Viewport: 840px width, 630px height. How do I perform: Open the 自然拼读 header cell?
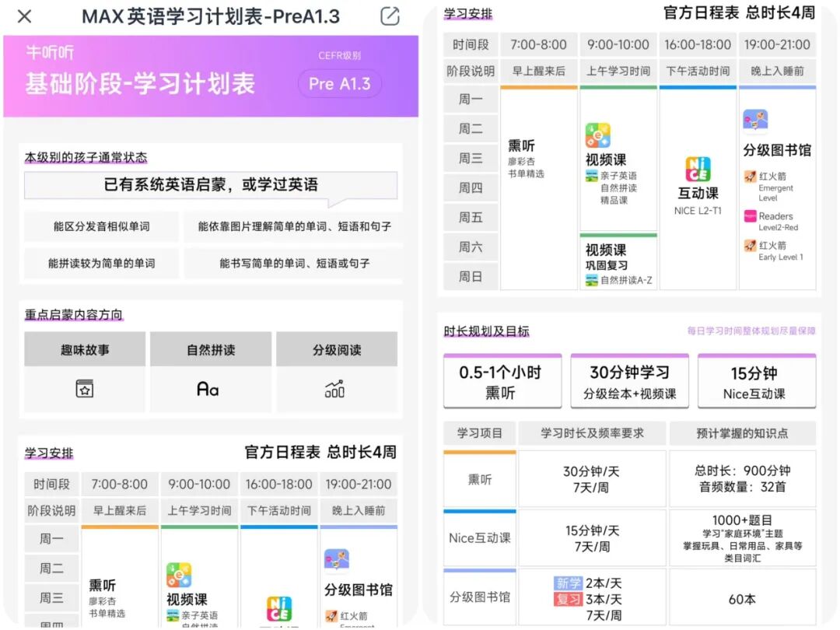click(211, 349)
